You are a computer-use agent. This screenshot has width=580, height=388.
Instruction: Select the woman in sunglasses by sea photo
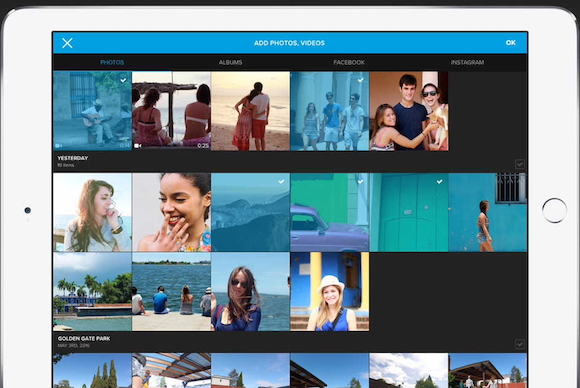(x=250, y=291)
